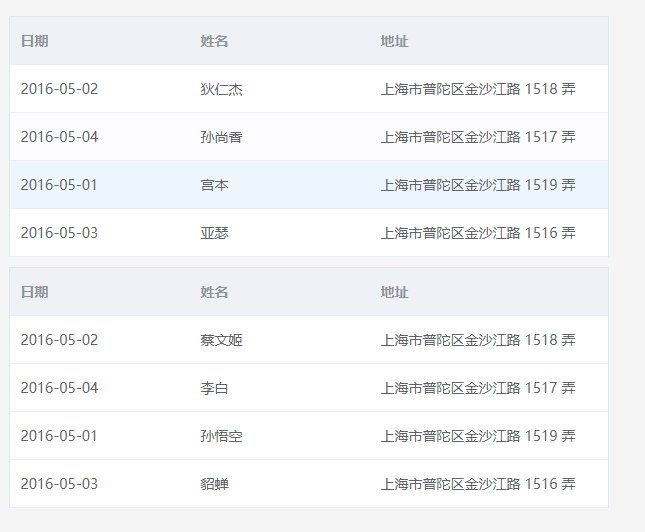Select the name cell 蔡文姬
Image resolution: width=645 pixels, height=532 pixels.
click(x=221, y=340)
